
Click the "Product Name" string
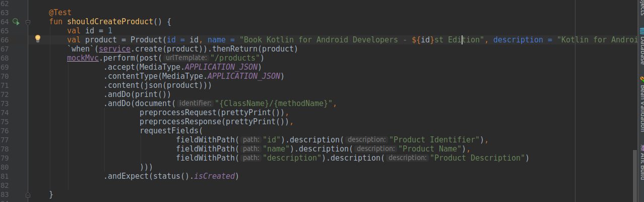click(x=430, y=149)
